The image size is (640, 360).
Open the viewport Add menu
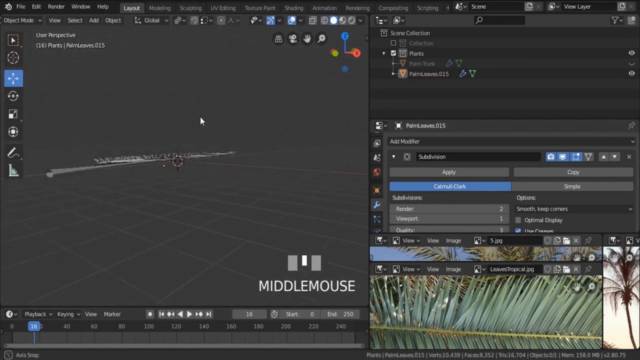point(94,20)
